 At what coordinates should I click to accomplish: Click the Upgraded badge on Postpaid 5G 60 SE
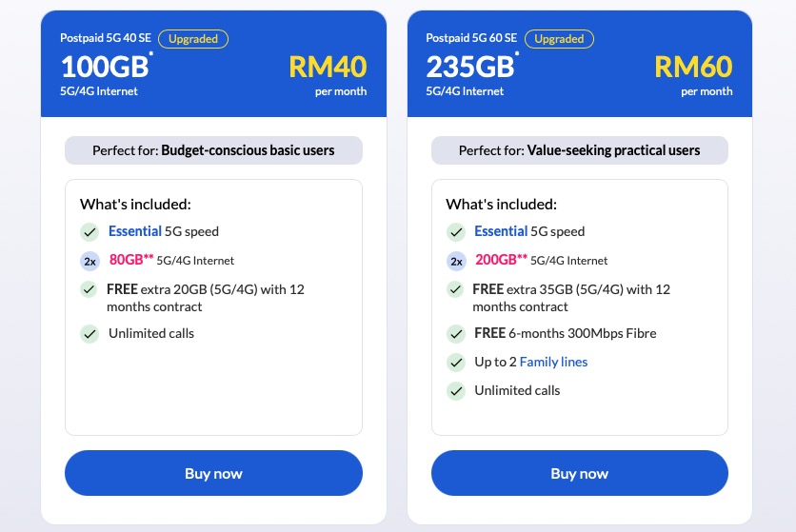point(560,39)
